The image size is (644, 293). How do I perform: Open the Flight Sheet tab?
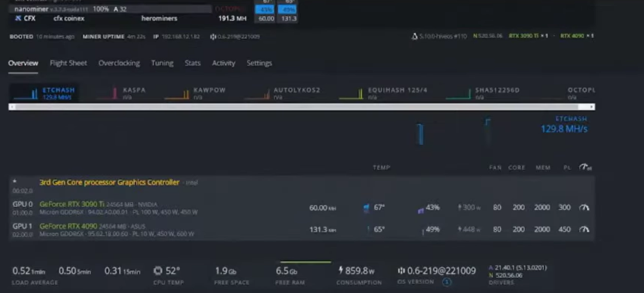point(68,63)
